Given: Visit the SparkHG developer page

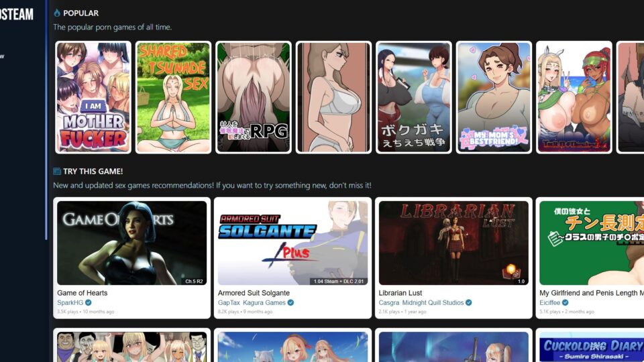Looking at the screenshot, I should (70, 302).
